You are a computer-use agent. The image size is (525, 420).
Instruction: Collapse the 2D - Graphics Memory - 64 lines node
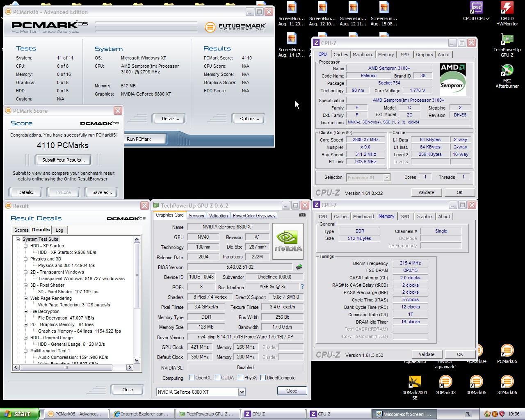click(x=26, y=324)
